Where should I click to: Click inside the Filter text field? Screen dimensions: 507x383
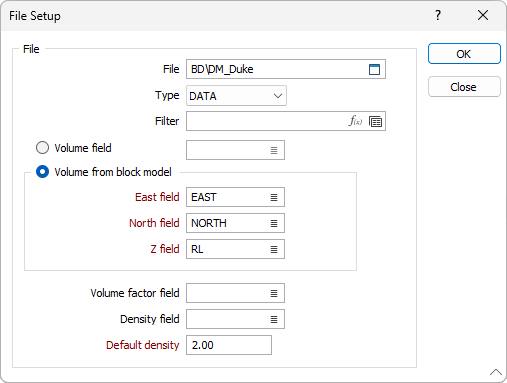tap(267, 121)
